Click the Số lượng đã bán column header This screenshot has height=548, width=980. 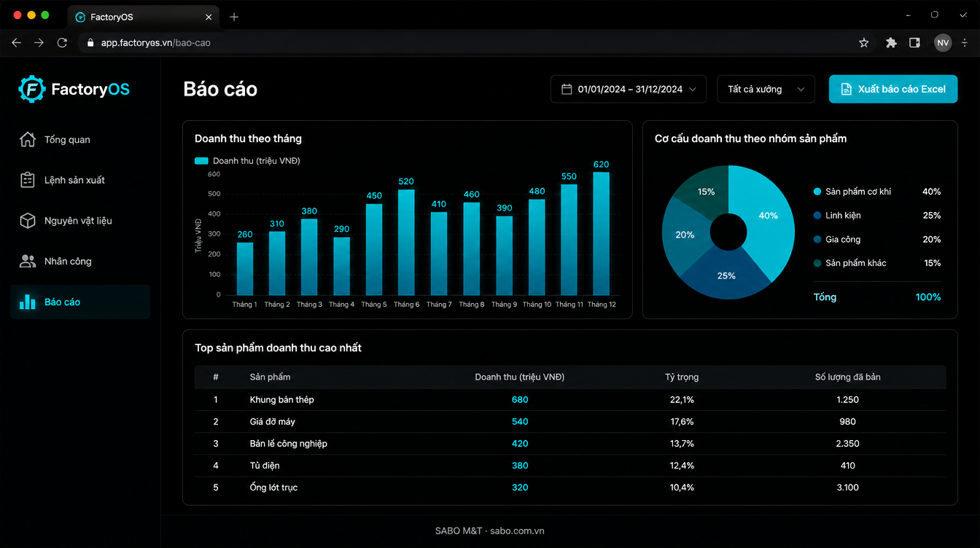(x=848, y=377)
